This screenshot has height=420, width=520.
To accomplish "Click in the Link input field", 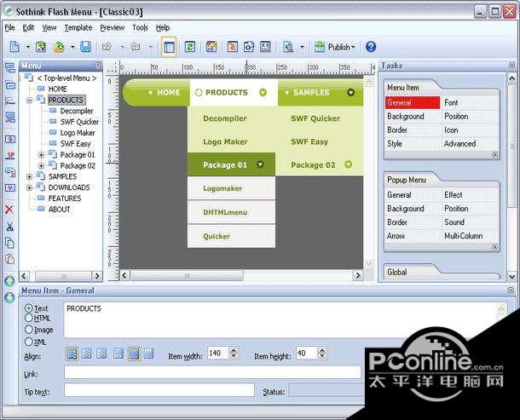I will tap(212, 372).
